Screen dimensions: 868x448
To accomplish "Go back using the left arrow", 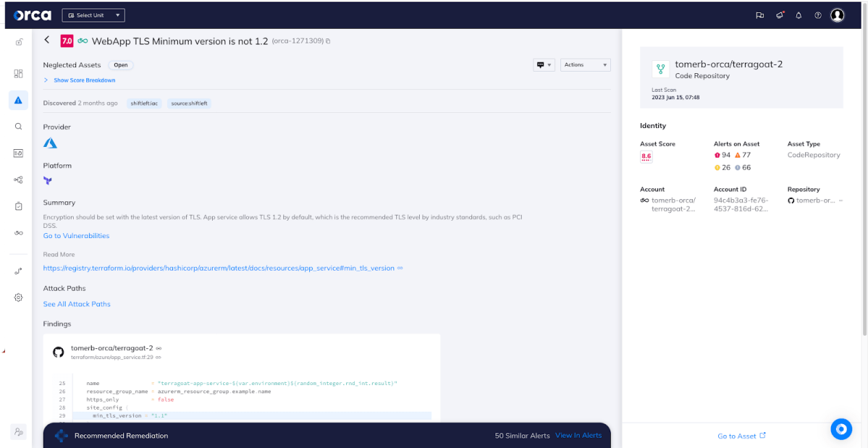I will (47, 40).
